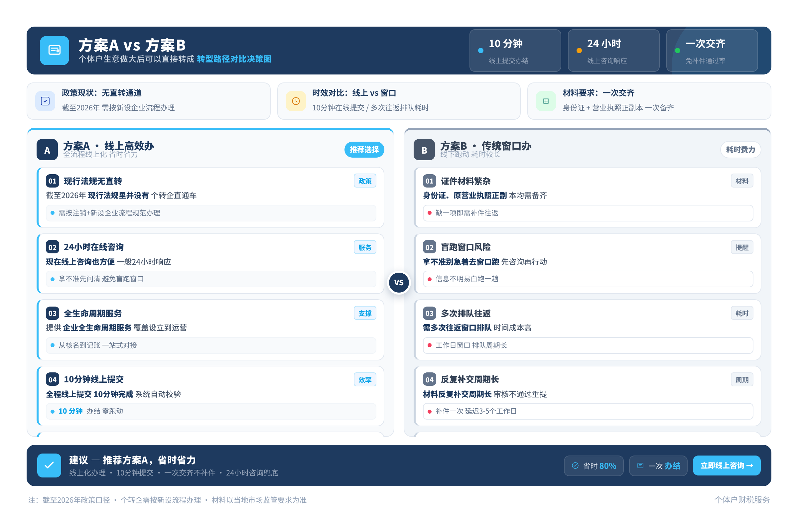798x532 pixels.
Task: Click the checkbox icon beside 政策现状
Action: [45, 101]
